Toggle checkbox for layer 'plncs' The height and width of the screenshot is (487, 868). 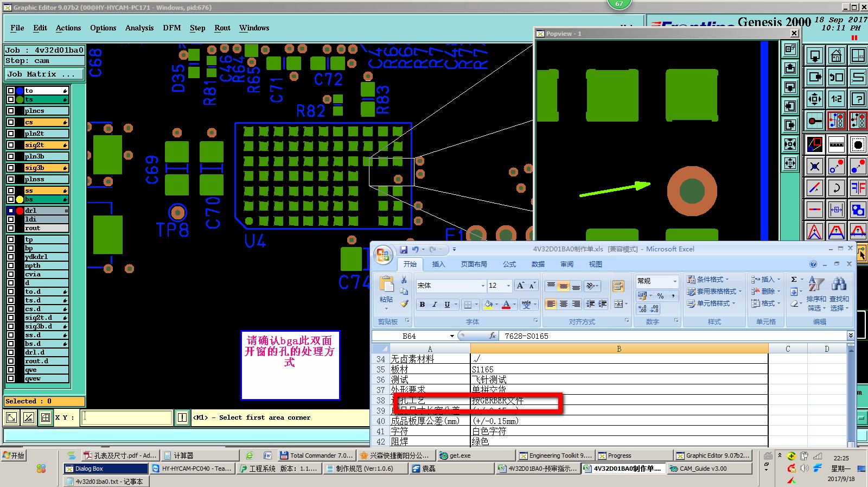(11, 111)
